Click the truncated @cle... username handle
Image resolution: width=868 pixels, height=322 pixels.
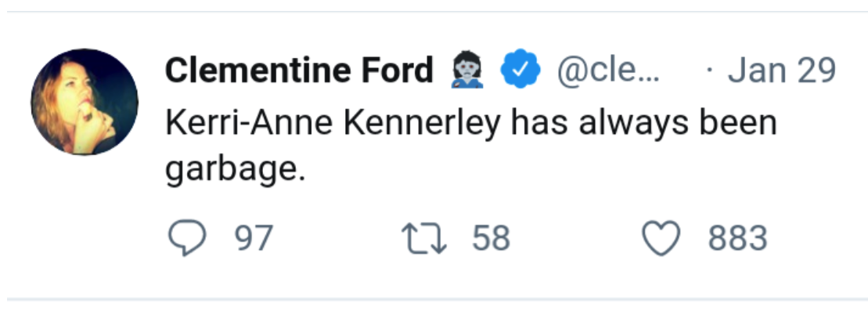(x=608, y=72)
